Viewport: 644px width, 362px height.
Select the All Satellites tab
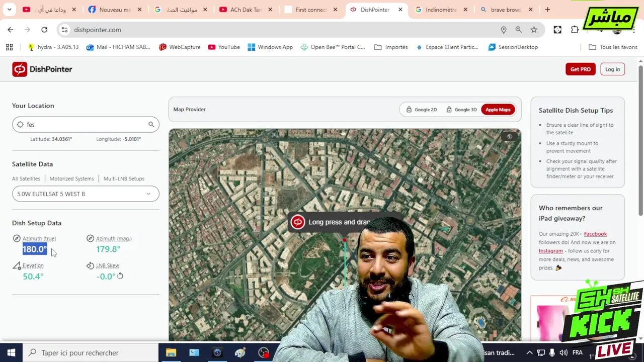[26, 178]
